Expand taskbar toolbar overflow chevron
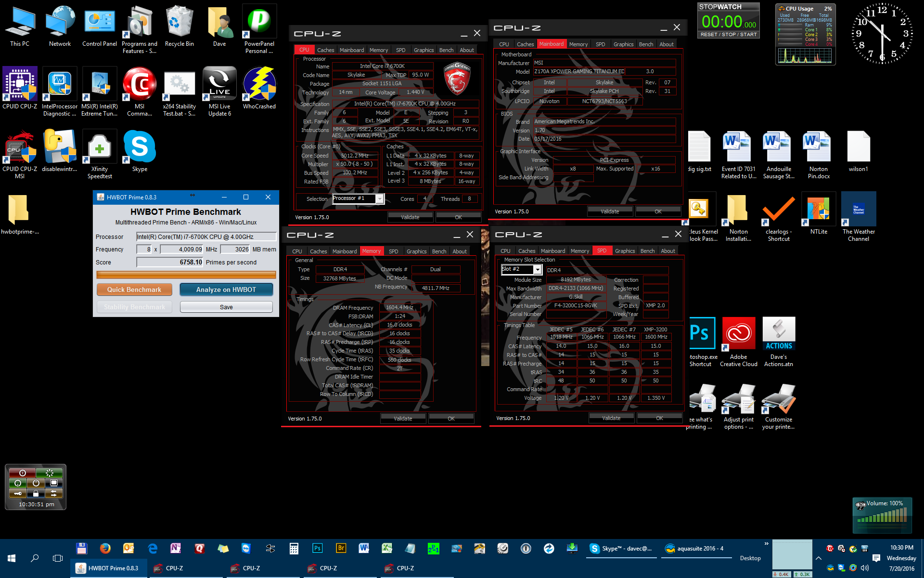The width and height of the screenshot is (924, 578). 767,544
